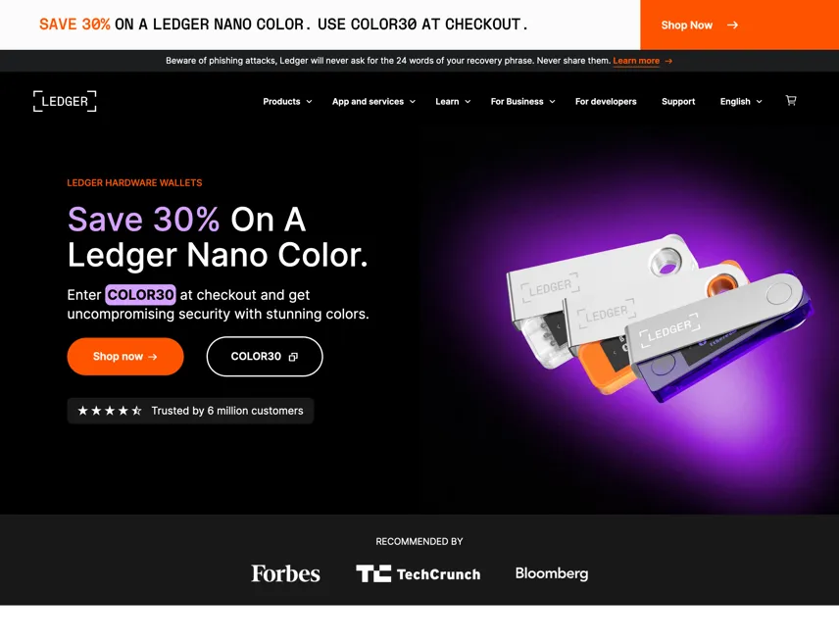Screen dimensions: 839x644
Task: Click the arrow after Learn more
Action: pos(668,61)
